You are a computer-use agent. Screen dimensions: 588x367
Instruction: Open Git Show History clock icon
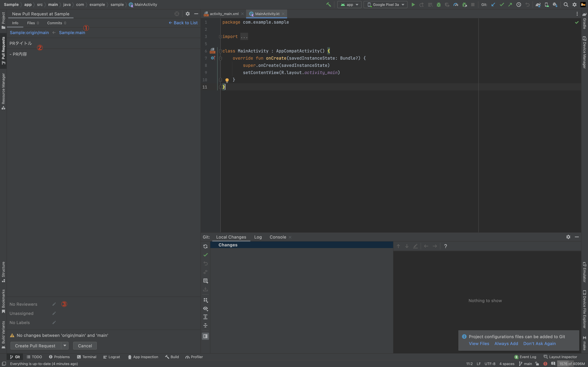coord(518,5)
